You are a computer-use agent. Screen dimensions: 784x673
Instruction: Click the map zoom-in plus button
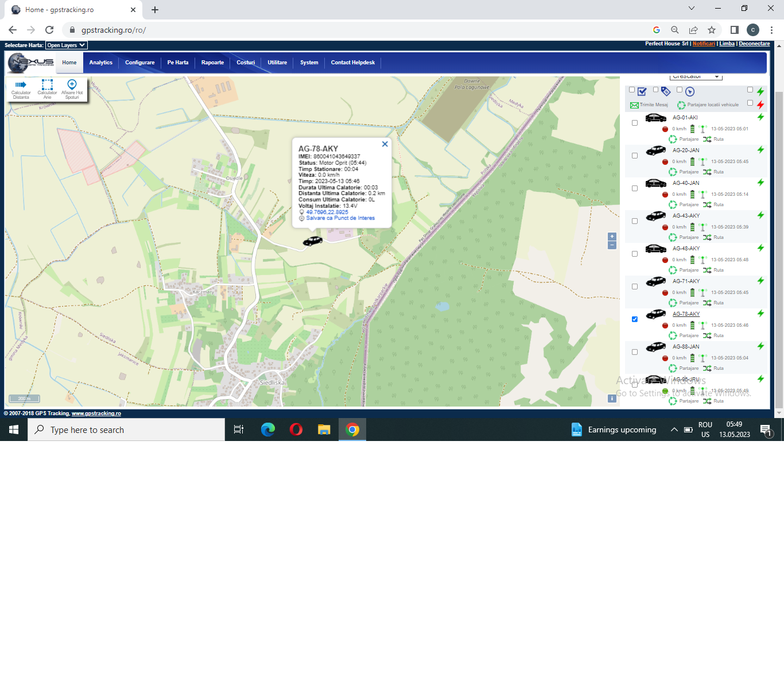[612, 237]
